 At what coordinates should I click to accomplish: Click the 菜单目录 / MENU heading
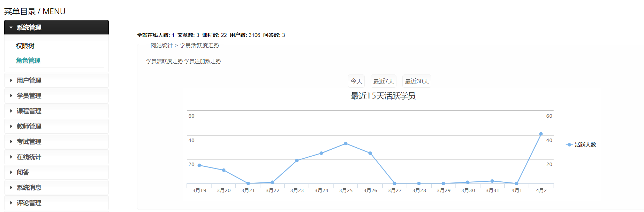35,11
